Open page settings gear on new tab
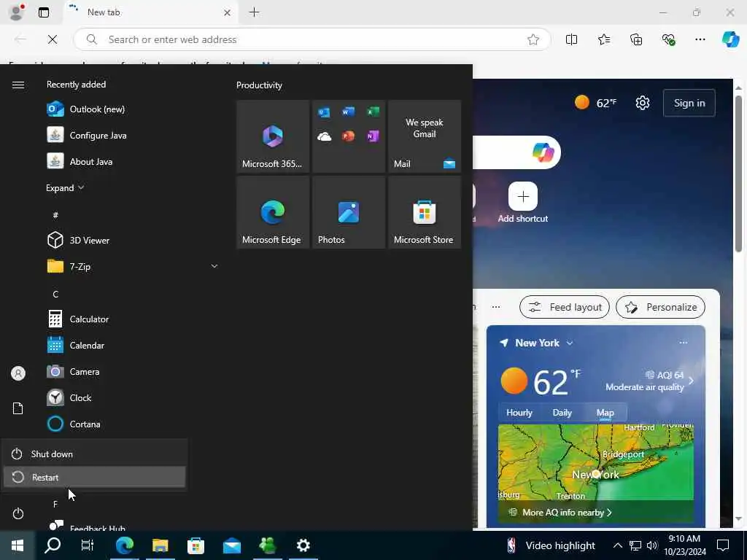 pos(642,103)
